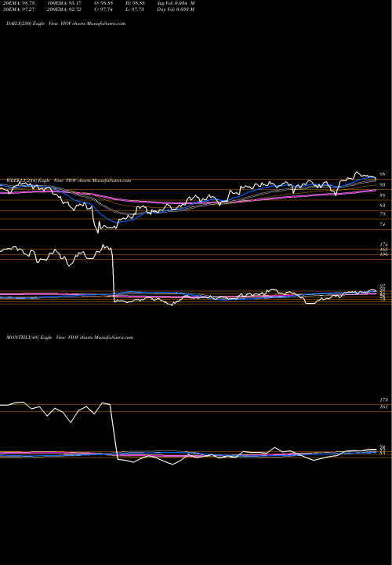Screen dimensions: 392x565
Task: Click the Avg Vol 0.034 M label
Action: click(176, 3)
